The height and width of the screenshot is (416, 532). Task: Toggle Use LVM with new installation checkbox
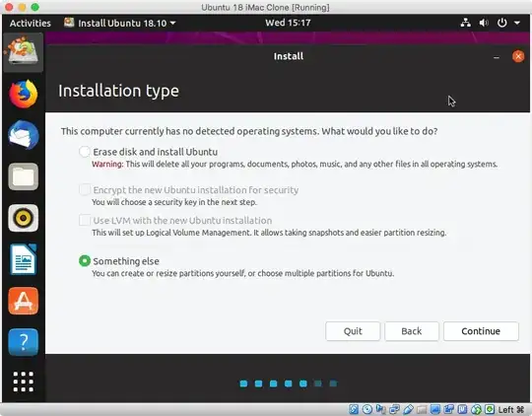point(85,220)
